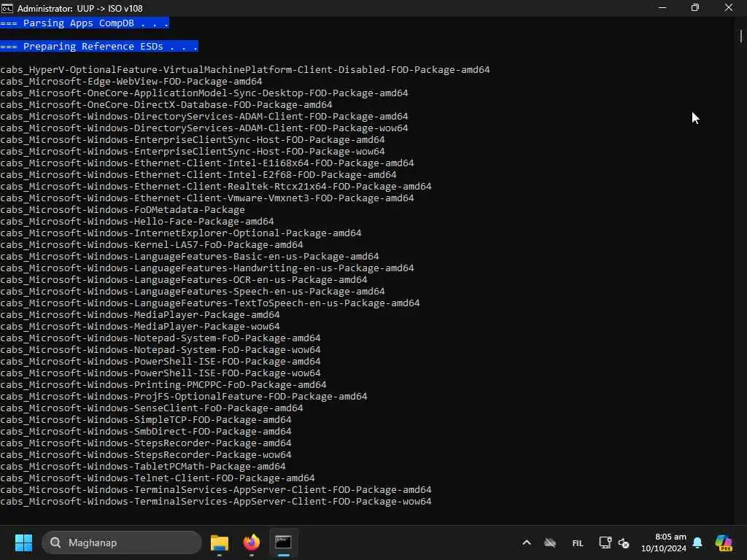Click the PowerShell-ISE-FOD amd64 line
Screen dimensions: 747x560
tap(160, 362)
